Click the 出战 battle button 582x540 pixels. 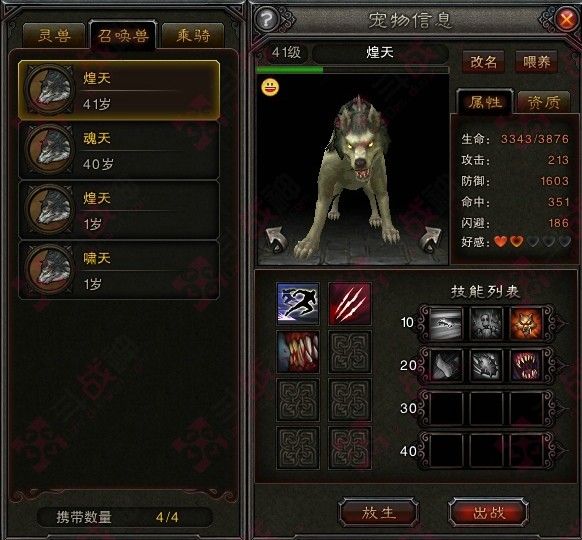click(x=489, y=513)
